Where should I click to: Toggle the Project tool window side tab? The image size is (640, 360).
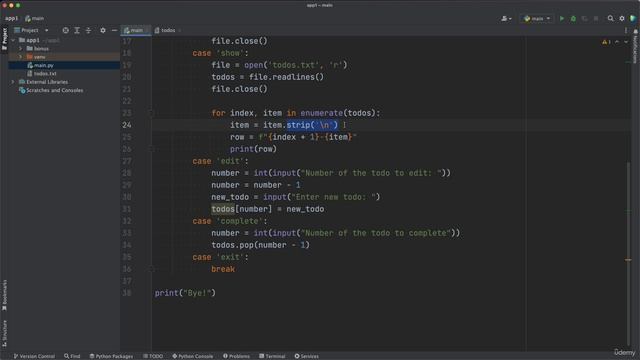[x=4, y=39]
